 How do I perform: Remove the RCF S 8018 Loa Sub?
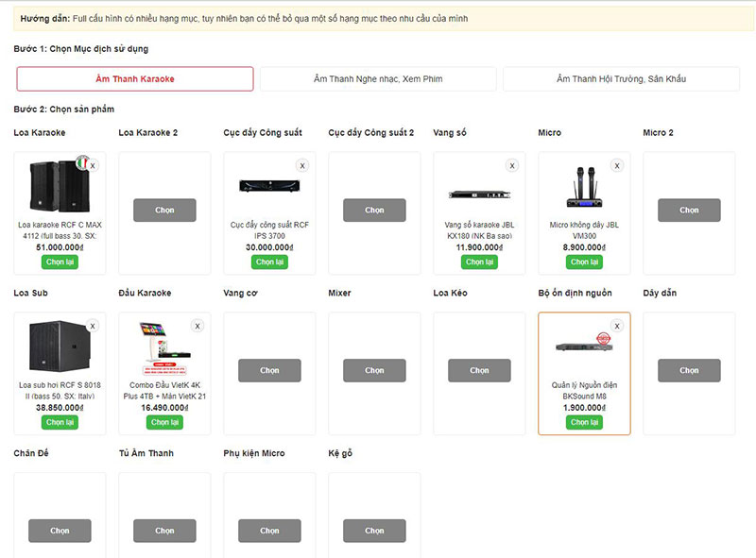[93, 327]
